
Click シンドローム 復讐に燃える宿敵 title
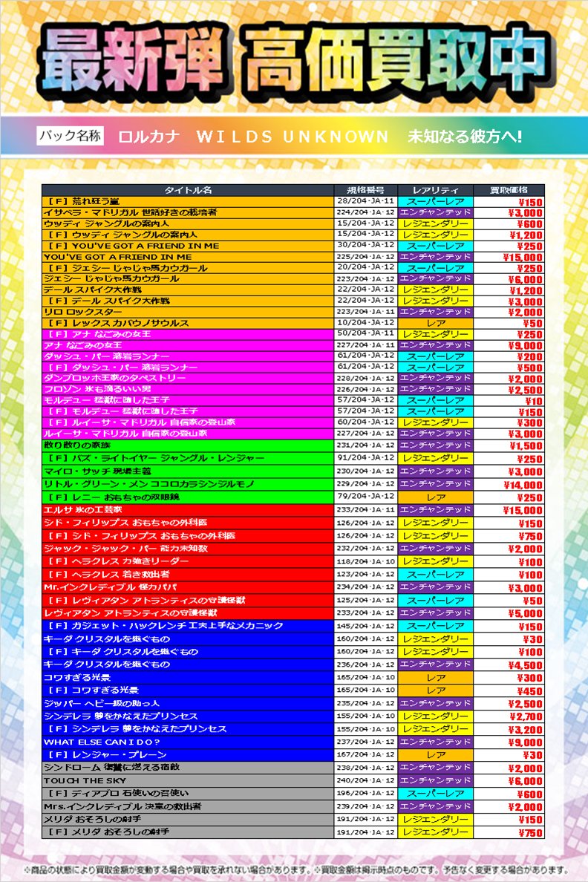coord(188,768)
